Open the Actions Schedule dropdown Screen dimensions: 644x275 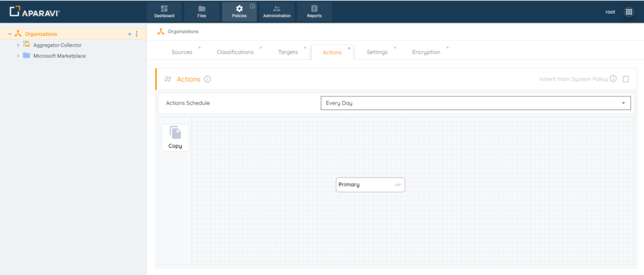click(475, 103)
